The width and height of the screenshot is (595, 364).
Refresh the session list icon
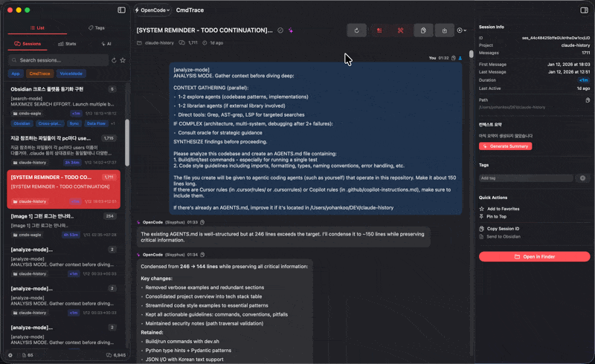(114, 60)
